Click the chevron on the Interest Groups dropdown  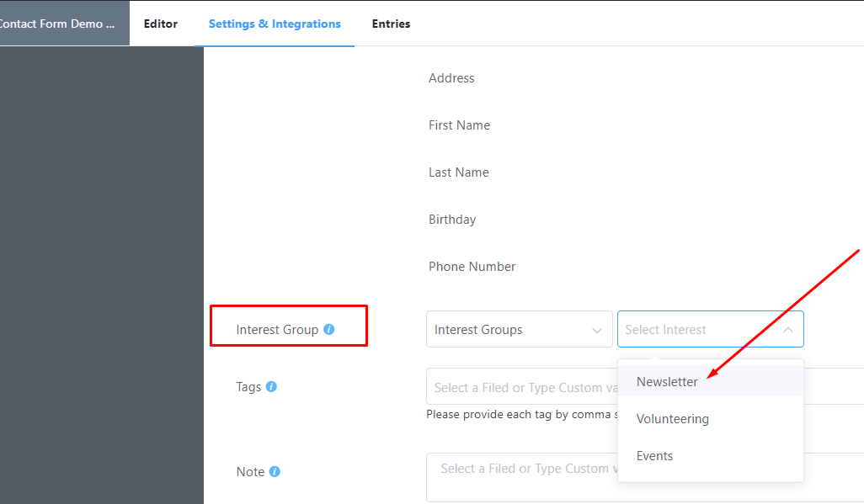click(x=598, y=329)
